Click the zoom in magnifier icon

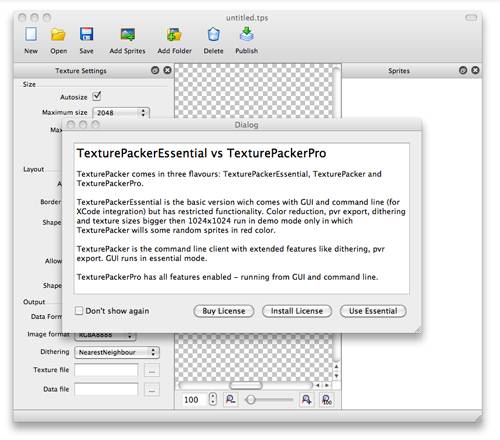(306, 399)
